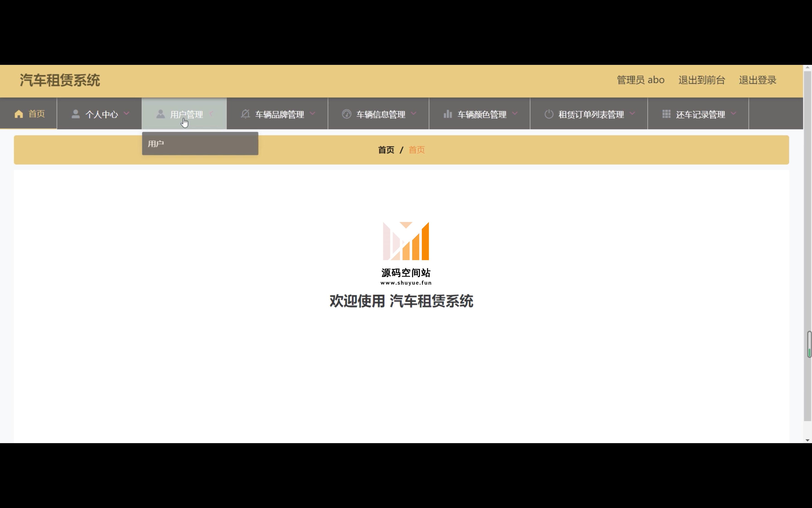Click the power icon next to 租赁订单列表管理

click(549, 114)
